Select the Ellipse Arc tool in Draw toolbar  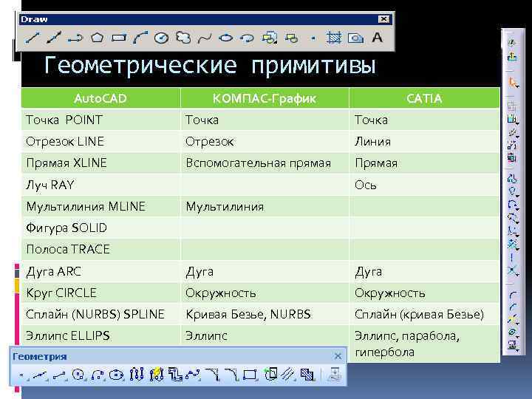(x=247, y=38)
